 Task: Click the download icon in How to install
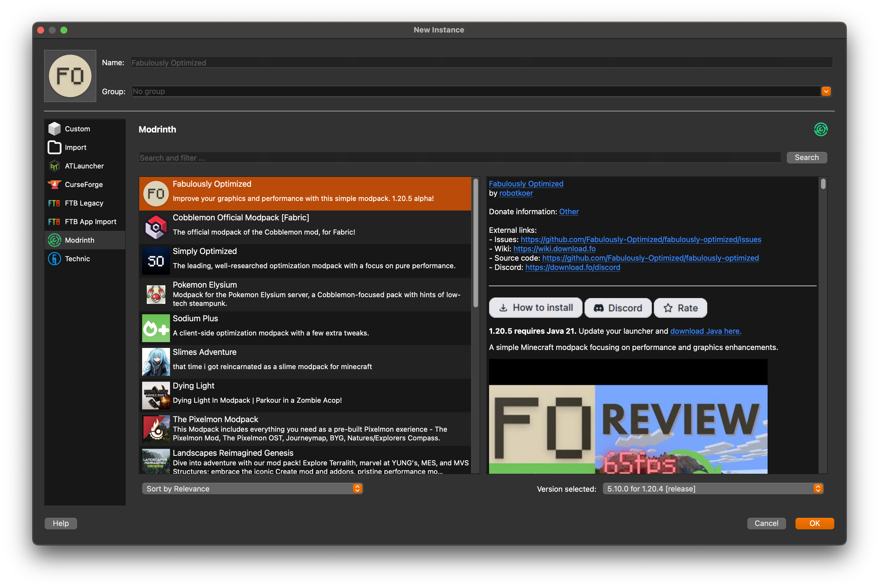point(503,308)
